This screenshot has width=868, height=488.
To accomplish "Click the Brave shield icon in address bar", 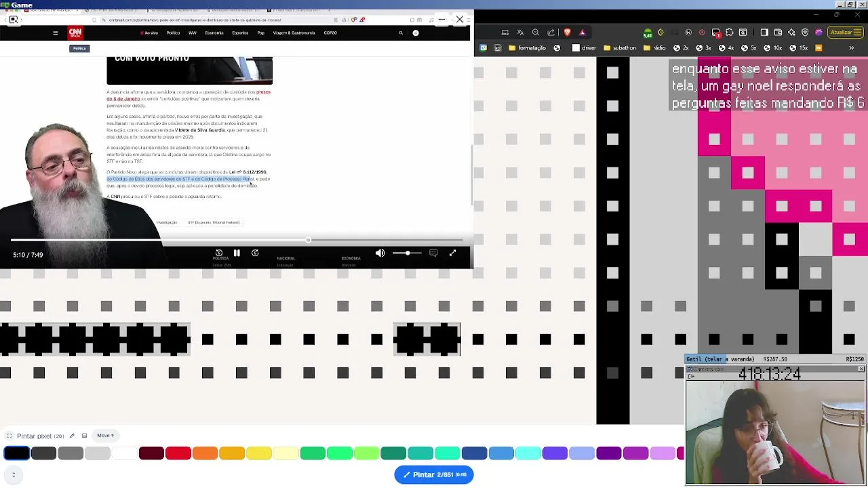I will coord(567,32).
